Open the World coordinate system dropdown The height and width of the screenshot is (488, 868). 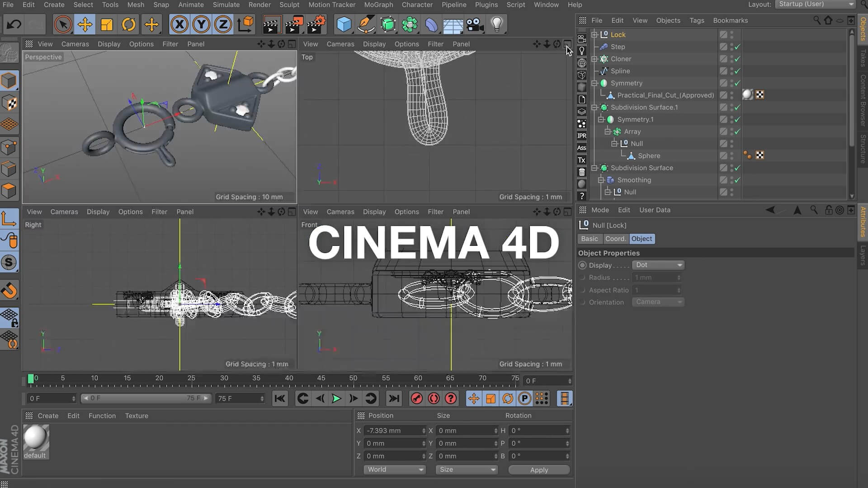point(394,470)
